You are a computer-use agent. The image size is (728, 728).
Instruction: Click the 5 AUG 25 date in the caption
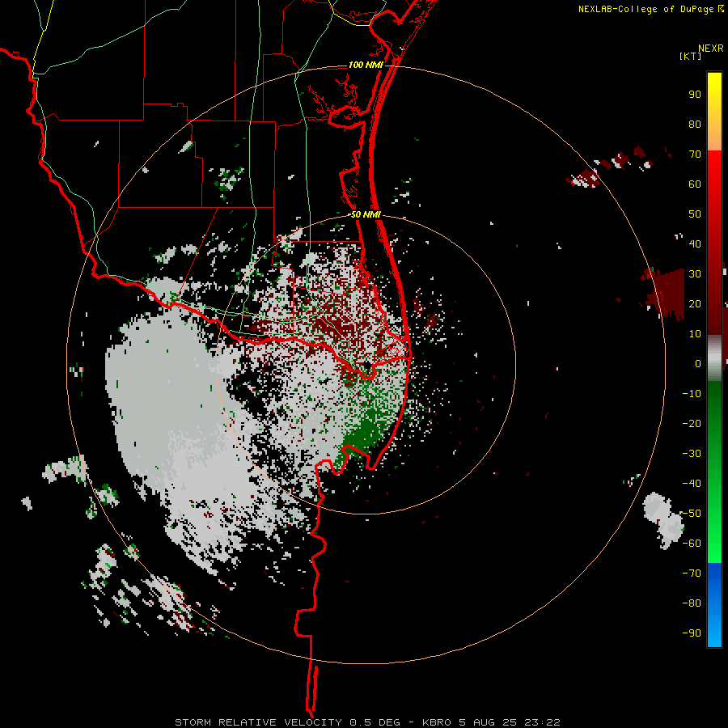488,722
